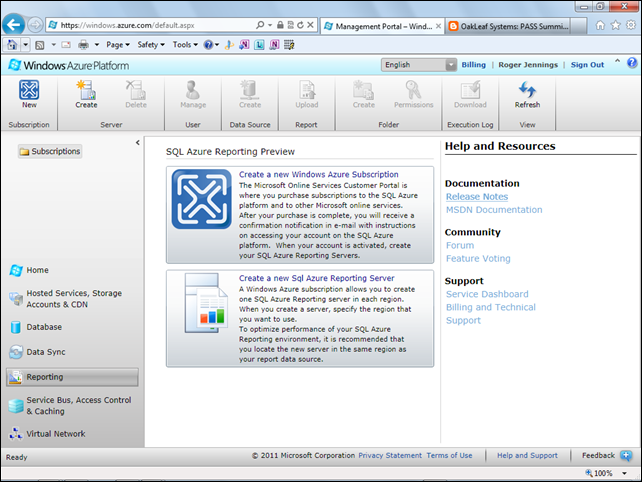Select Reporting in the navigation pane
This screenshot has width=642, height=482.
click(x=72, y=377)
